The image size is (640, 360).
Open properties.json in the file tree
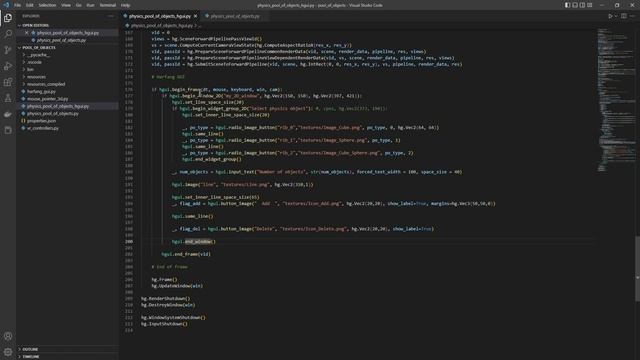pyautogui.click(x=41, y=121)
